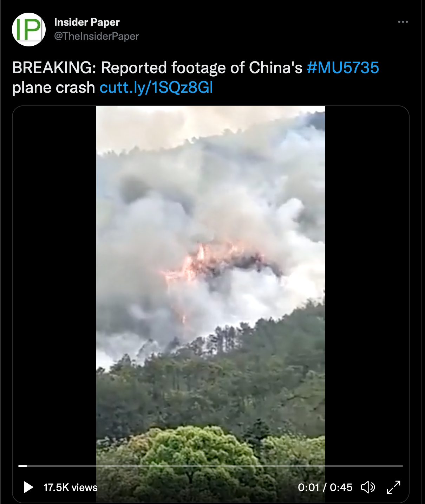Click the video frame showing fire
Viewport: 425px width, 504px height.
pyautogui.click(x=211, y=267)
